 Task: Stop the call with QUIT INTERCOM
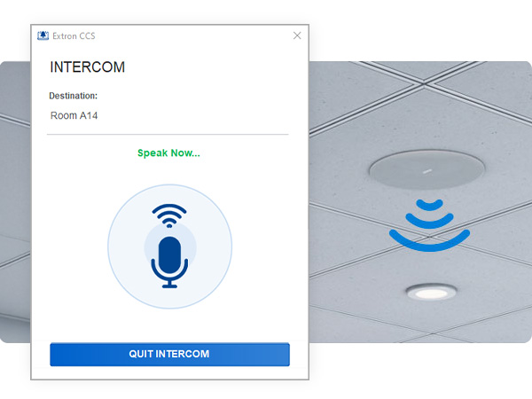click(x=169, y=354)
